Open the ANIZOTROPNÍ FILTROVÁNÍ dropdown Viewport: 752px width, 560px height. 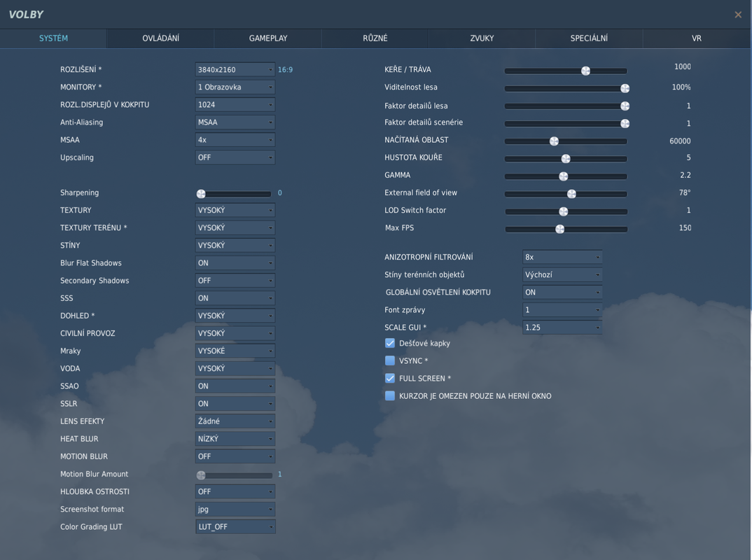point(562,257)
